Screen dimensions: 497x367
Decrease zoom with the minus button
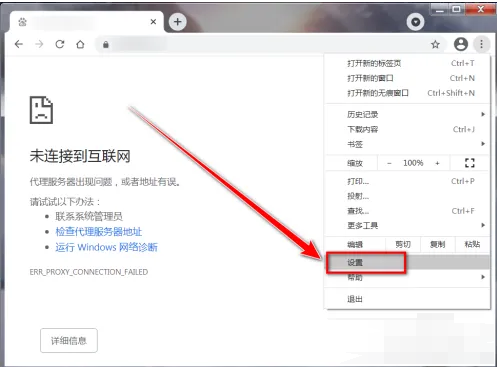click(x=389, y=163)
